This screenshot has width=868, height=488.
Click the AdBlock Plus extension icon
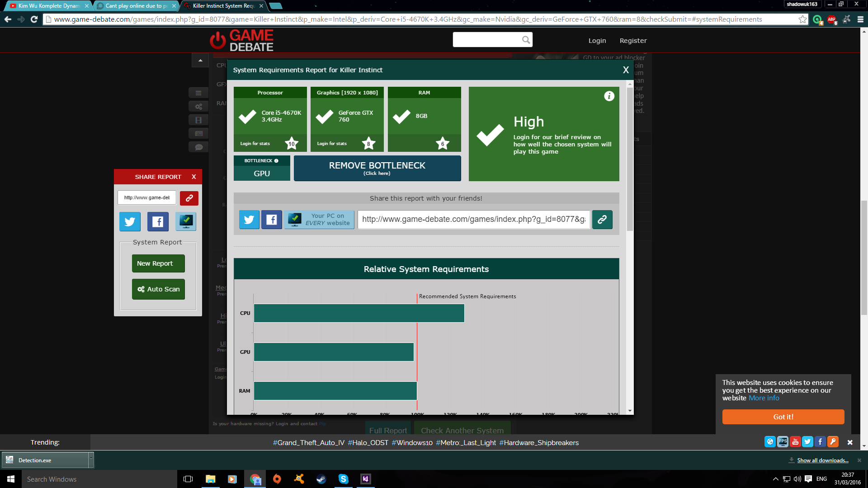[x=831, y=19]
